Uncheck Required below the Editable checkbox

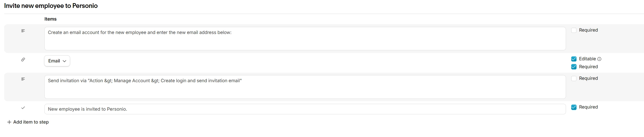click(x=574, y=67)
